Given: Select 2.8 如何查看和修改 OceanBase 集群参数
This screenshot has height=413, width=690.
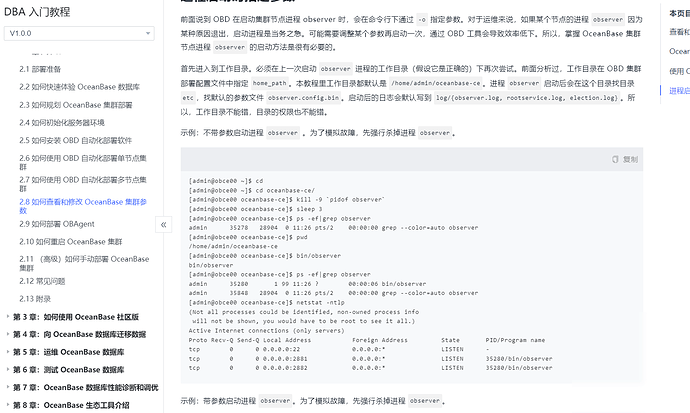Looking at the screenshot, I should 83,206.
